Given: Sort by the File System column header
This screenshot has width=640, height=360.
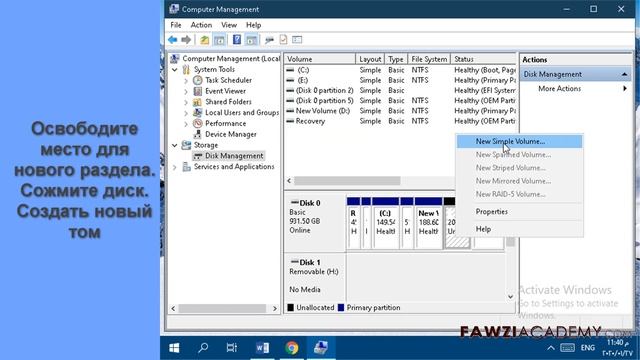Looking at the screenshot, I should [x=429, y=59].
